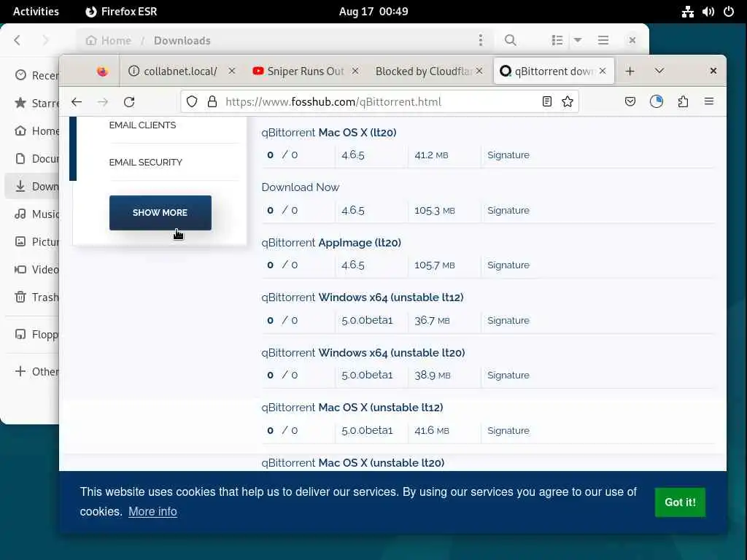Open Trash in Files sidebar
This screenshot has height=560, width=747.
36,297
